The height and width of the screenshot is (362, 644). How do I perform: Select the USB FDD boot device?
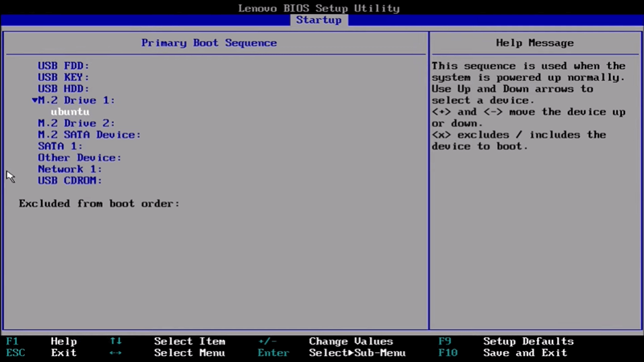tap(63, 66)
